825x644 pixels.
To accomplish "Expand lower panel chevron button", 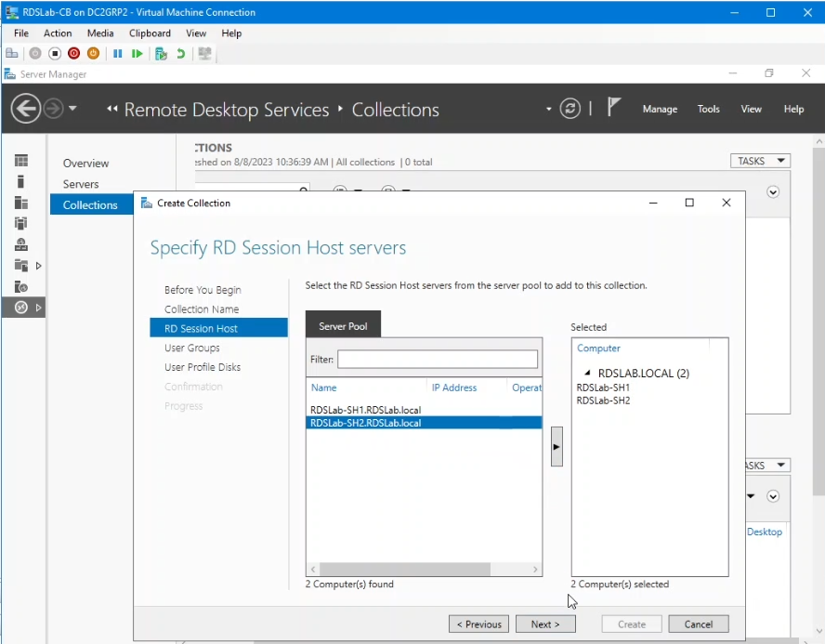I will (772, 496).
